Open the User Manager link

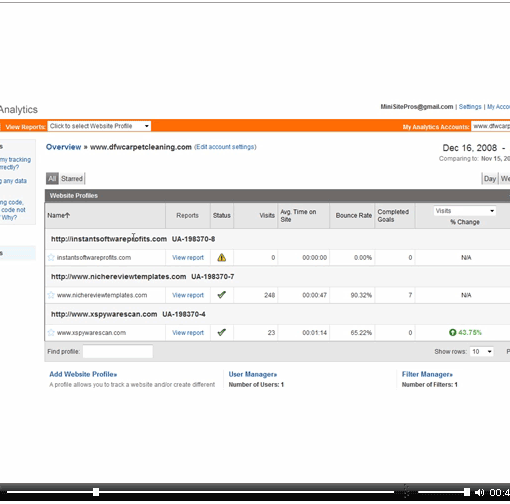(253, 374)
